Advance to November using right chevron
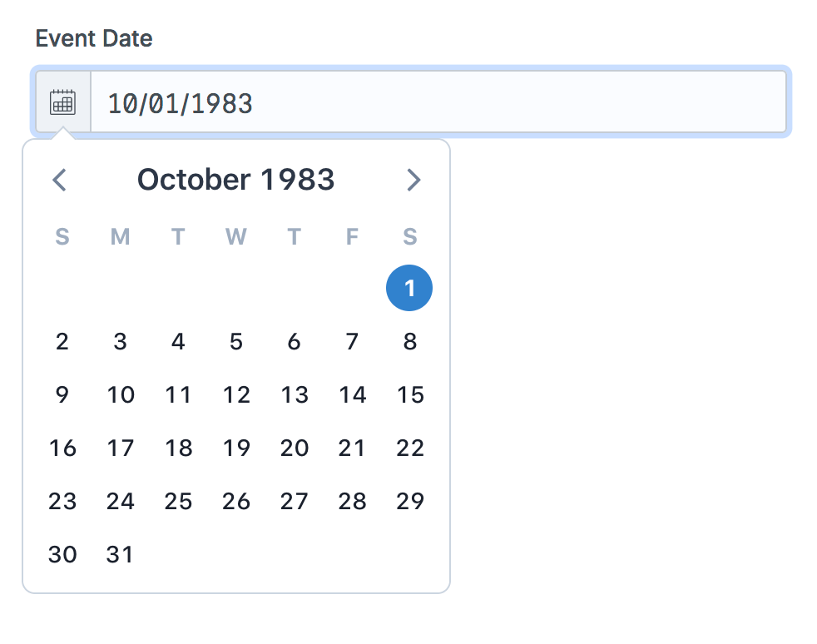Viewport: 817px width, 644px height. click(x=413, y=180)
